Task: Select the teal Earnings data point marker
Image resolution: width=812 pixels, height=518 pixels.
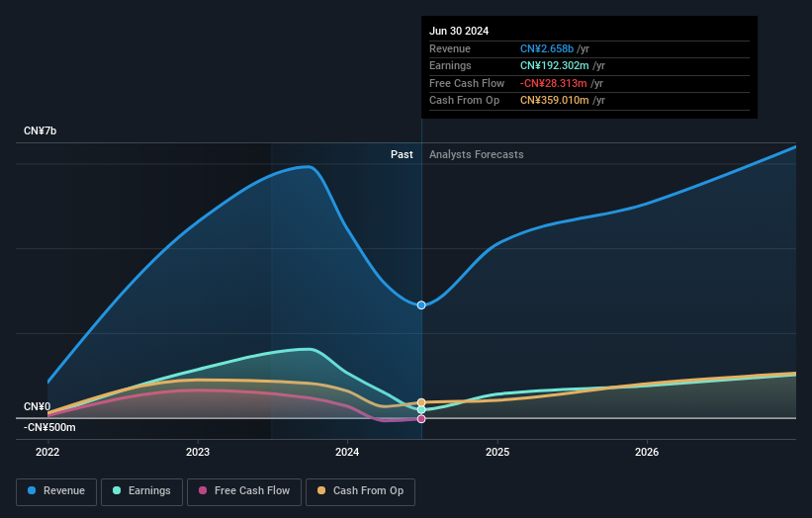Action: pyautogui.click(x=421, y=410)
